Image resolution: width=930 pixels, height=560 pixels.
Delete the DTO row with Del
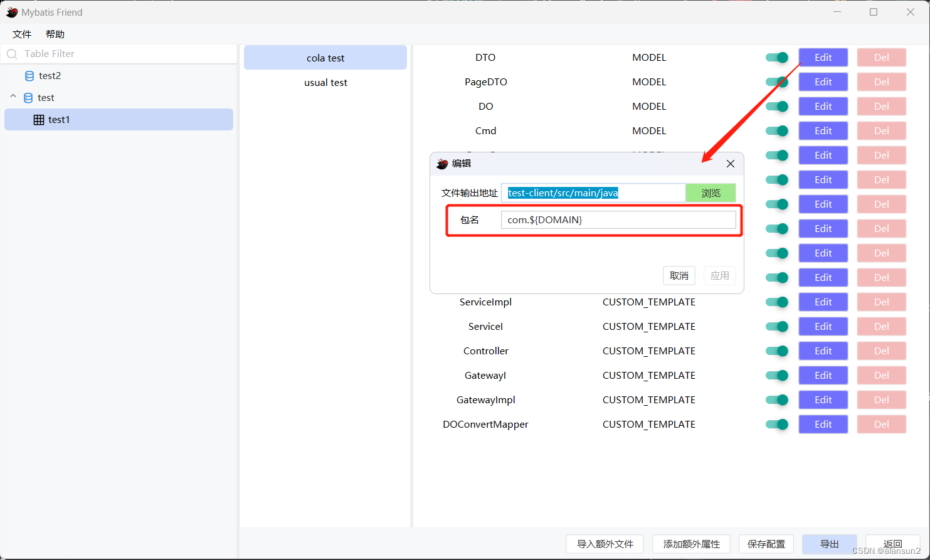pos(882,58)
